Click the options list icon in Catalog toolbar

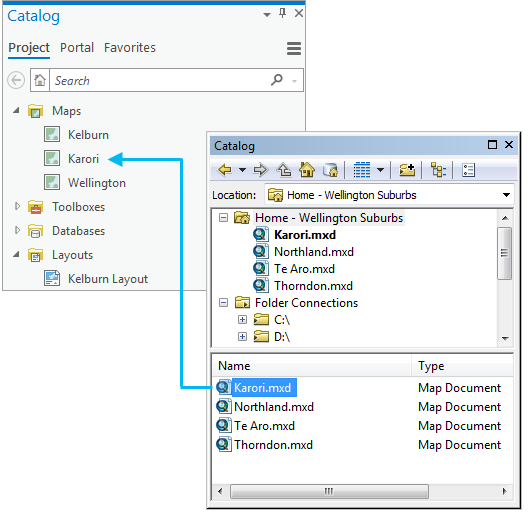tap(468, 170)
